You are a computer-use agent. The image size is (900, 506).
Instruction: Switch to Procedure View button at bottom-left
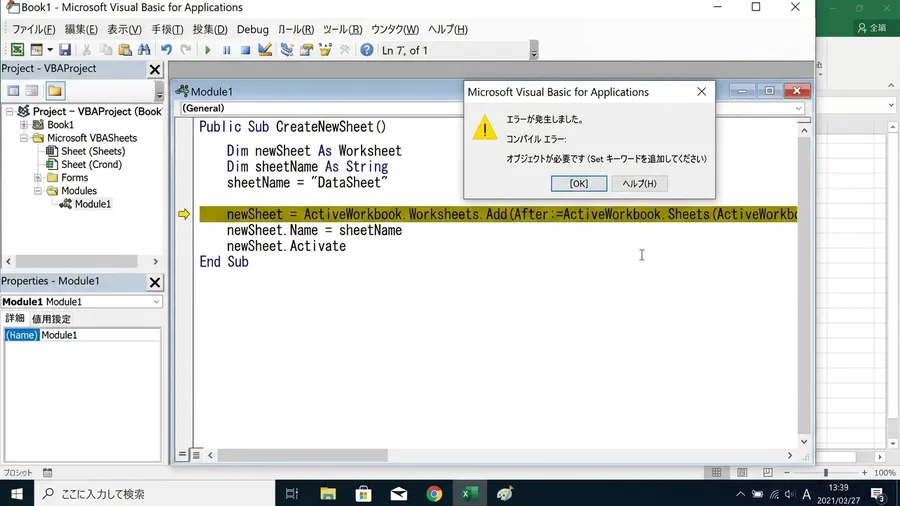coord(182,455)
